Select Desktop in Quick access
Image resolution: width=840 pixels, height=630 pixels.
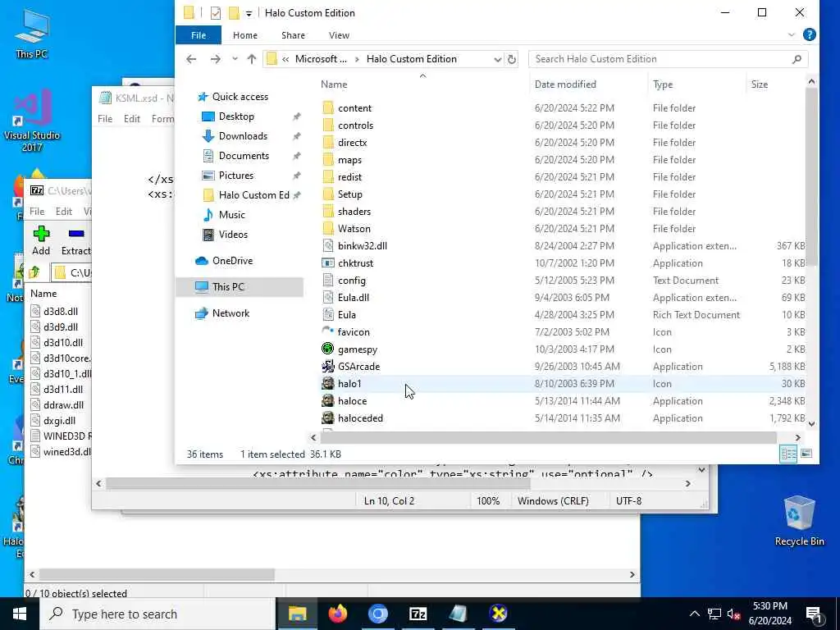pyautogui.click(x=236, y=116)
